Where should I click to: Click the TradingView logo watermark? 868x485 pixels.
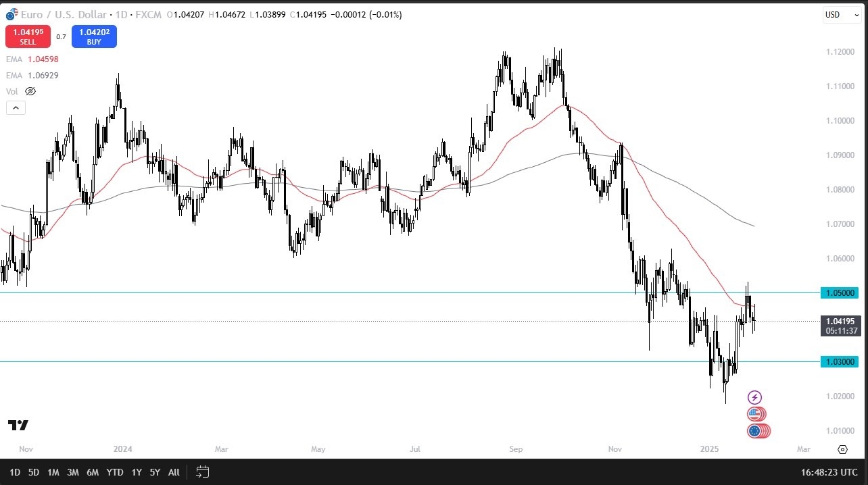(x=18, y=426)
